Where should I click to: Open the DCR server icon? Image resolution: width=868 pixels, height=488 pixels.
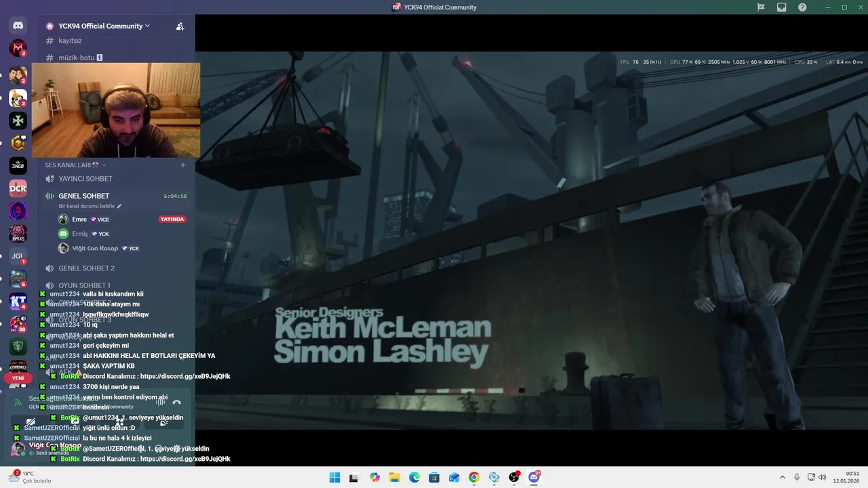click(18, 188)
